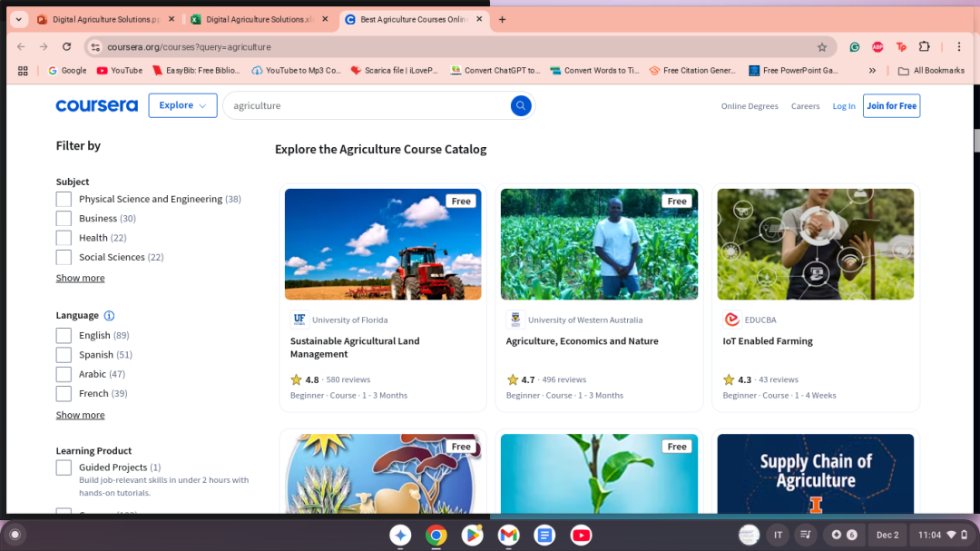Viewport: 980px width, 551px height.
Task: Open the Supply Chain of Agriculture thumbnail
Action: pyautogui.click(x=816, y=474)
